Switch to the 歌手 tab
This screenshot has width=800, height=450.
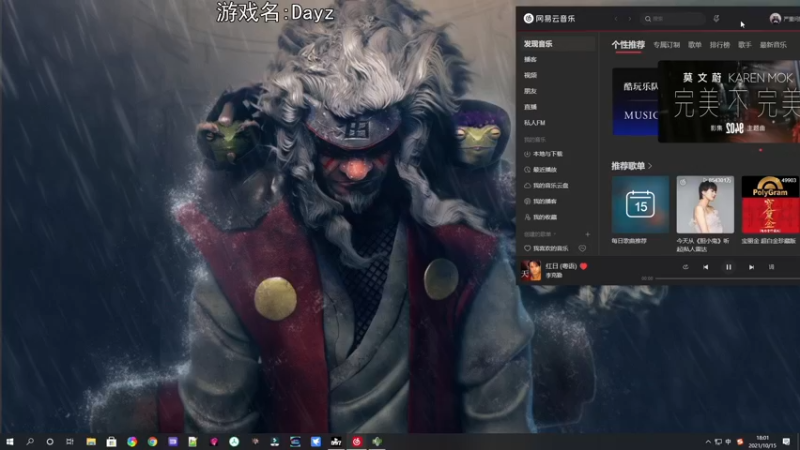click(745, 45)
